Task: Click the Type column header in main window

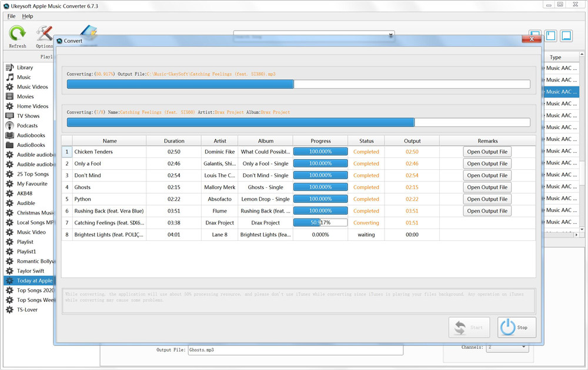Action: click(556, 58)
